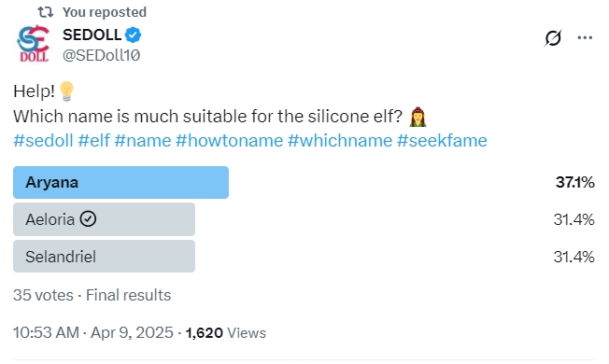Open the Grok circle-slash icon
Image resolution: width=609 pixels, height=364 pixels.
coord(553,37)
